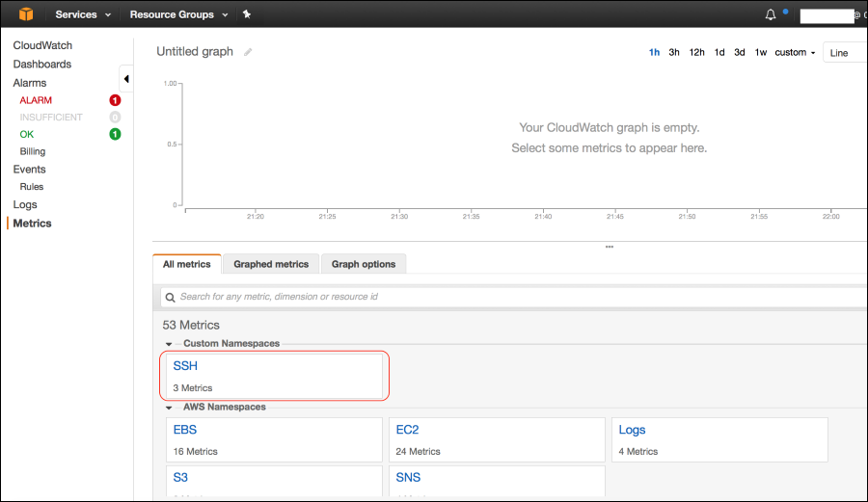Image resolution: width=868 pixels, height=502 pixels.
Task: Select the 1w time range
Action: tap(761, 53)
